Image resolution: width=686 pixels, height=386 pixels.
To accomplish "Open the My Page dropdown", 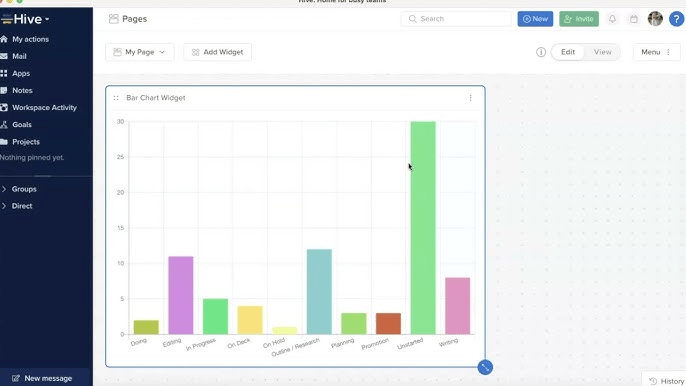I will [140, 52].
